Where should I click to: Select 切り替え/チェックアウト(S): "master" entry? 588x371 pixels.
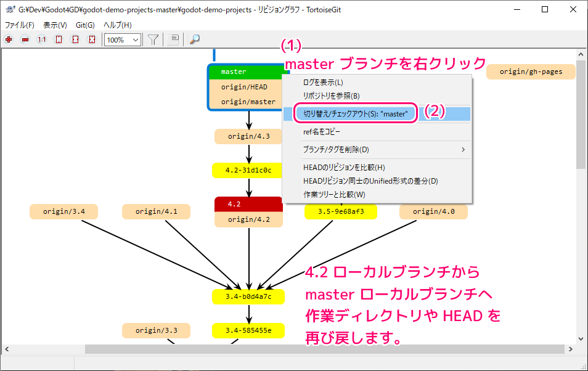[377, 114]
